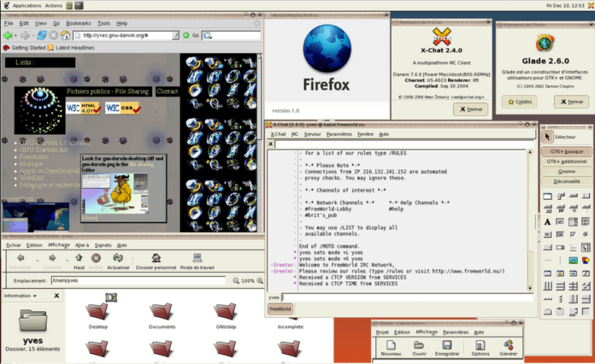Open the Actions menu in top panel
The width and height of the screenshot is (595, 364).
pyautogui.click(x=54, y=6)
